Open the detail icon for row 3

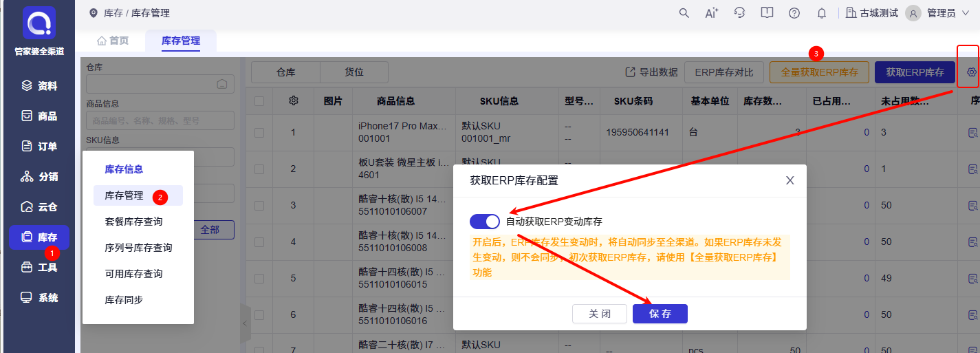click(x=973, y=206)
